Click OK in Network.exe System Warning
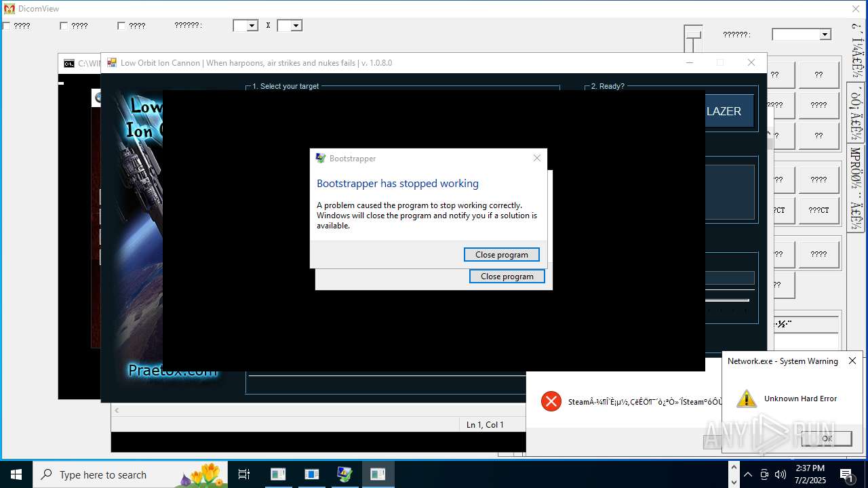Screen dimensions: 868x488 827,439
